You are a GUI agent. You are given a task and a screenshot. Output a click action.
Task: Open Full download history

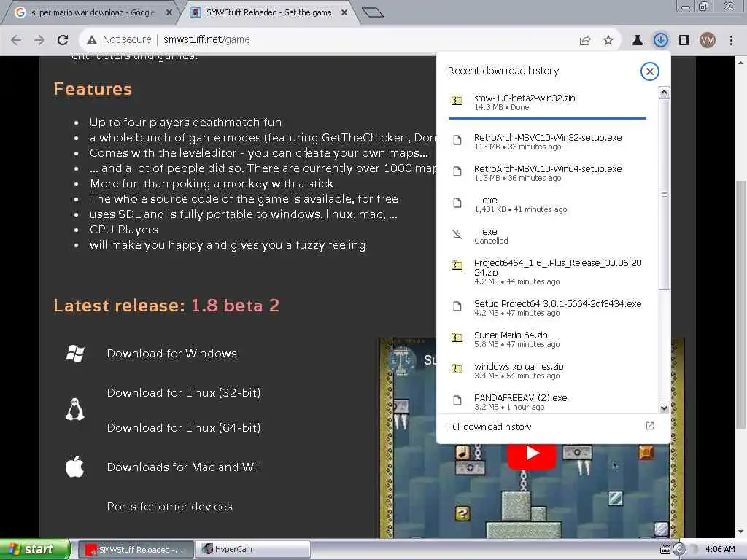[553, 427]
